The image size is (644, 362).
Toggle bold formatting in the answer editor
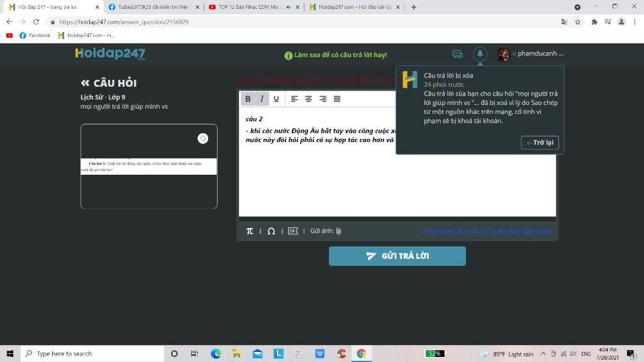[x=248, y=99]
